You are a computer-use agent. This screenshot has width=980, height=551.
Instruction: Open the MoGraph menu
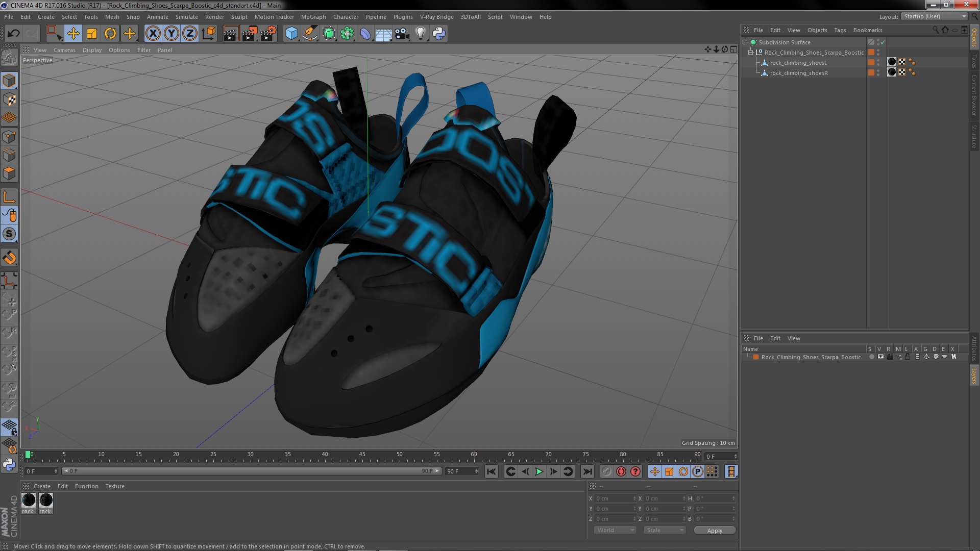coord(313,17)
